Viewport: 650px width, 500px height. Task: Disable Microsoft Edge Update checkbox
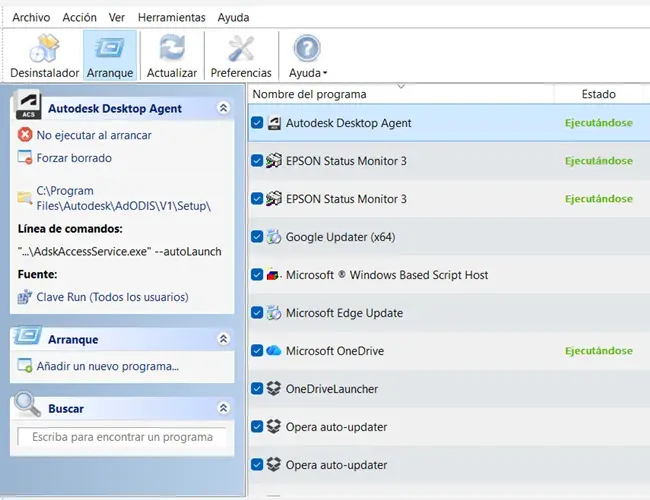[257, 313]
